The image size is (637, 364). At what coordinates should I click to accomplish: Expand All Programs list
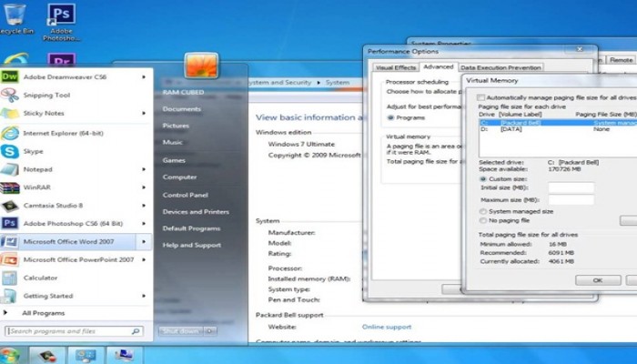coord(43,313)
